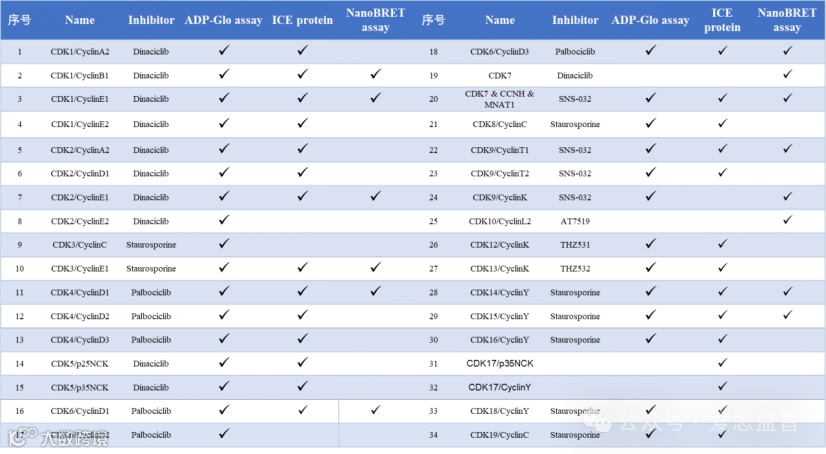Screen dimensions: 826x454
Task: Select the checkmark in the CDK10/CyclinL2 row
Action: pyautogui.click(x=787, y=219)
